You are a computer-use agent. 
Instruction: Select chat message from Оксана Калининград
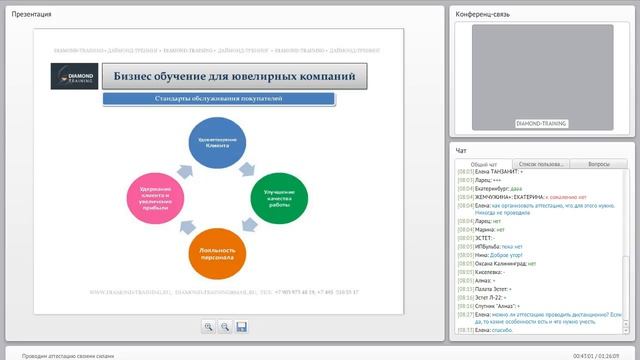click(497, 264)
